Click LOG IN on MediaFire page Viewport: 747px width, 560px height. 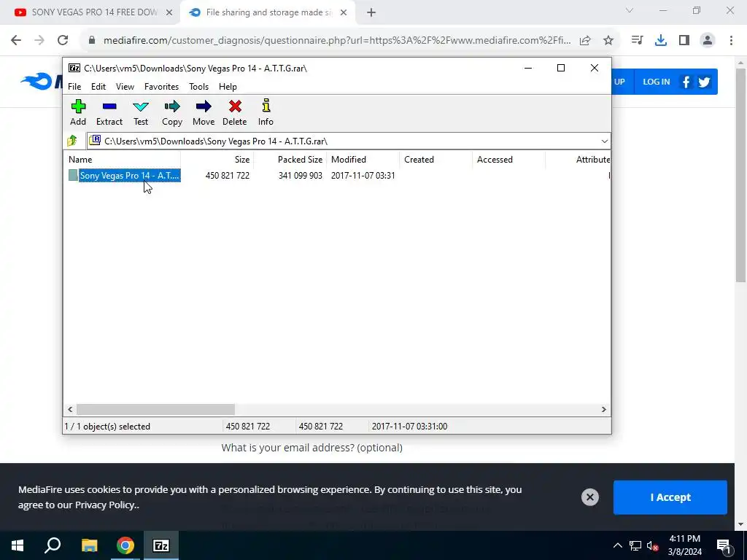657,82
